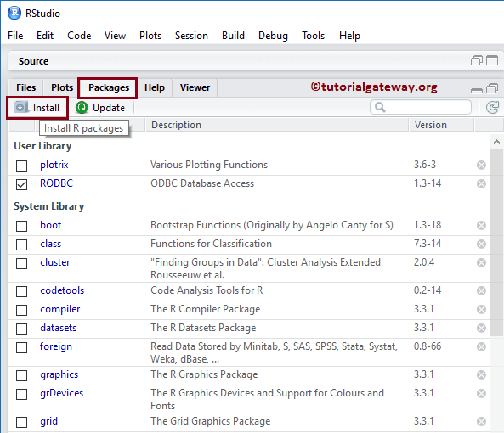Open the Help menu in menu bar

pos(349,36)
